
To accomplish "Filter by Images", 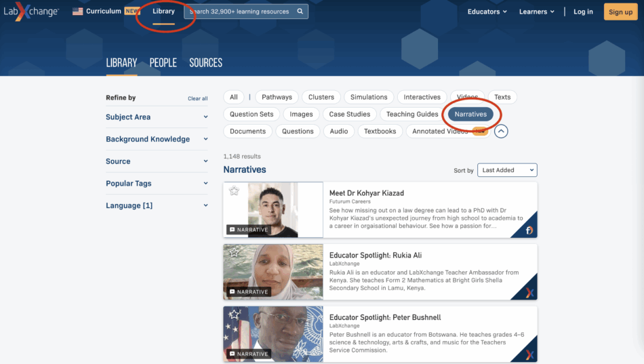I will point(301,114).
